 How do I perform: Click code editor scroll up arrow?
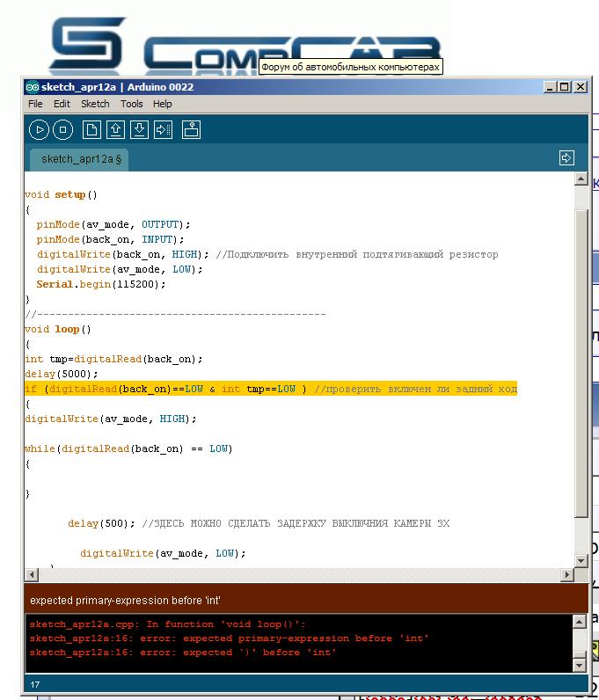(581, 179)
